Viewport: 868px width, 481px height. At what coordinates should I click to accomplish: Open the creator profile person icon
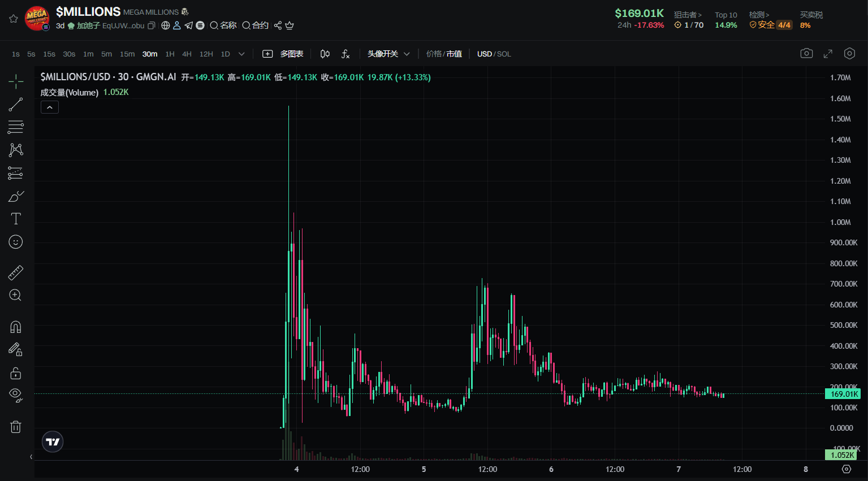click(x=177, y=25)
